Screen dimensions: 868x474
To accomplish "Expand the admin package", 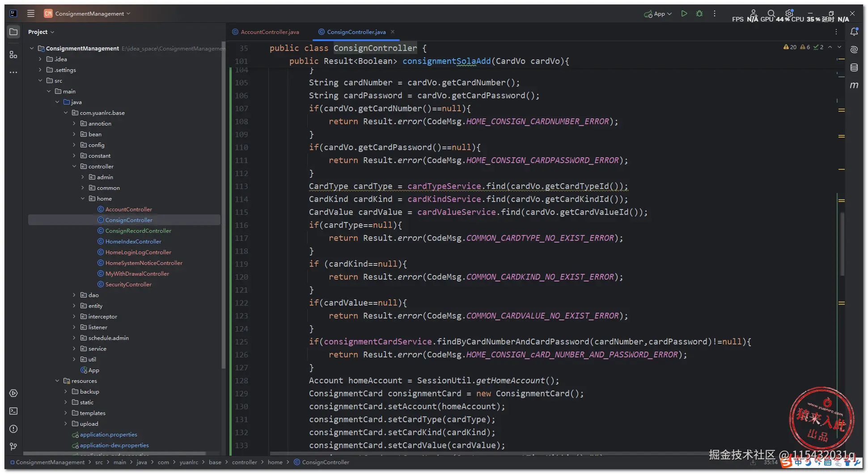I will 83,177.
